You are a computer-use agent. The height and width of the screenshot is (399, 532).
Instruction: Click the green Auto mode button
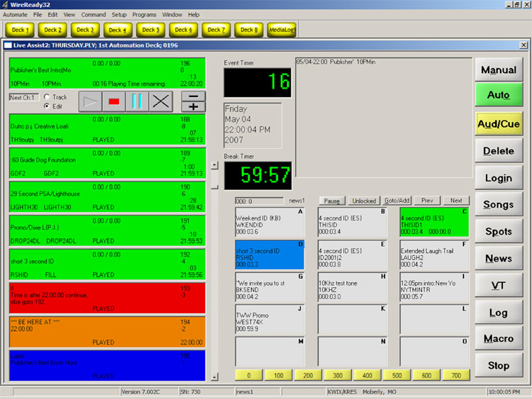[x=499, y=94]
